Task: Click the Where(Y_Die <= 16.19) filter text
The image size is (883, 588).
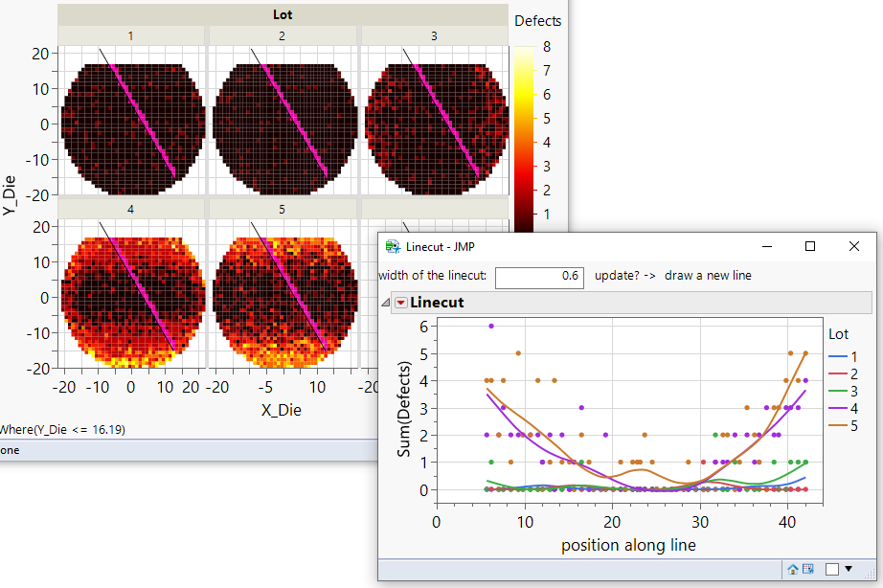Action: tap(62, 430)
